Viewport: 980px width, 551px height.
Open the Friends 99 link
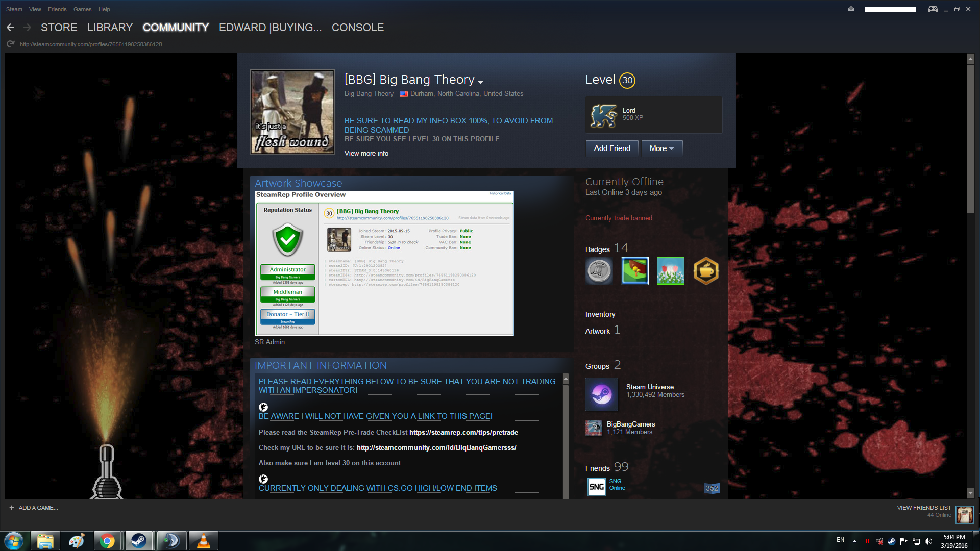pos(607,467)
